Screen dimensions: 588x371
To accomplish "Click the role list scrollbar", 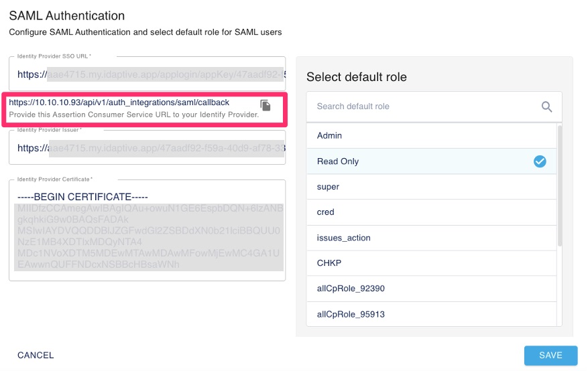I will [x=560, y=188].
